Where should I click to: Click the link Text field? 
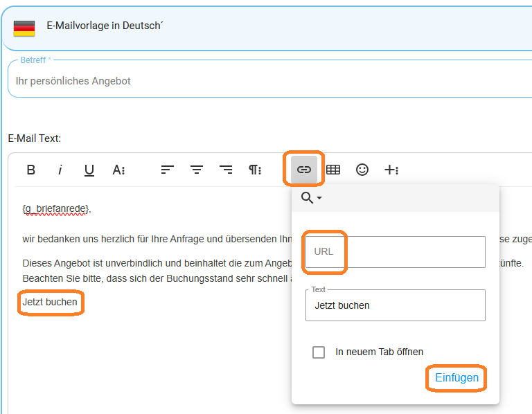click(396, 305)
